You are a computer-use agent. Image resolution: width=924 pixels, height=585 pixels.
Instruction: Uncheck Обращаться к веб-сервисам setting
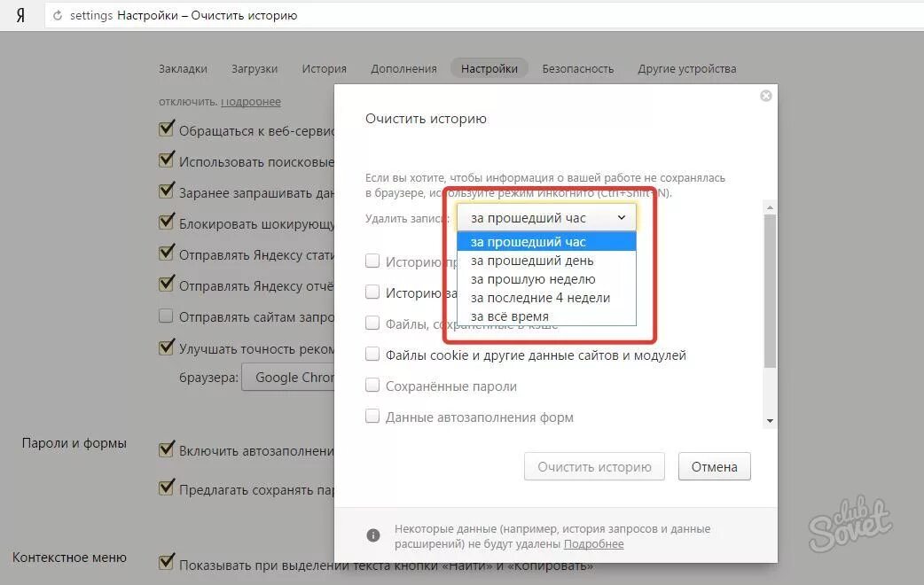click(166, 129)
